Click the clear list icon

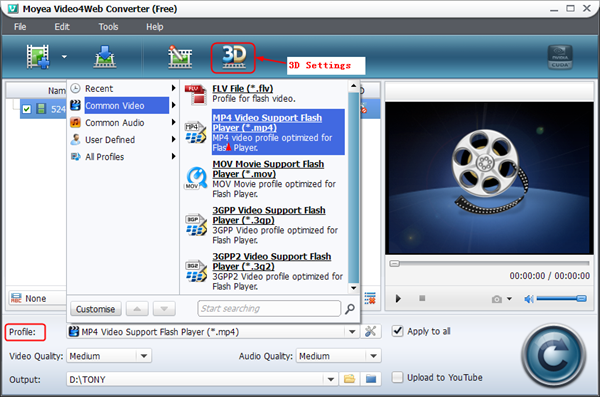pos(370,298)
